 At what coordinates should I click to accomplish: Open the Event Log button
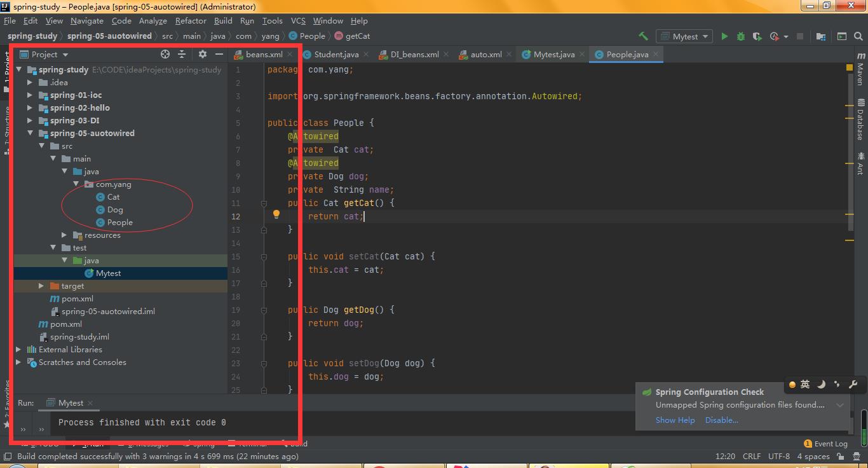825,444
